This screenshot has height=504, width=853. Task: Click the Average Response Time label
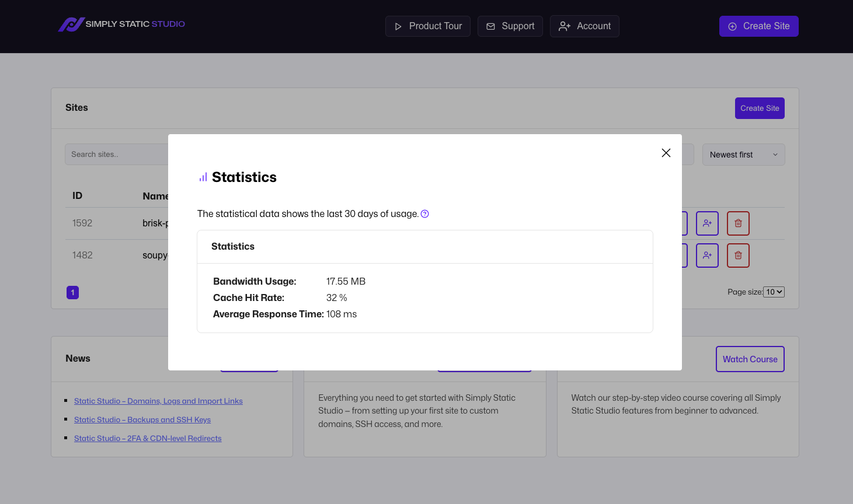(x=269, y=314)
